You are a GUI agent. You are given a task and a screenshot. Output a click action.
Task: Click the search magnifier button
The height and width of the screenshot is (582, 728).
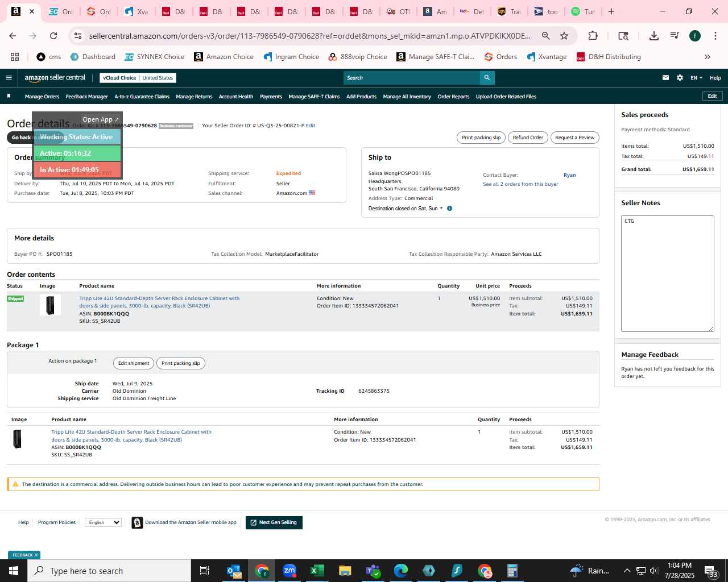[x=487, y=78]
